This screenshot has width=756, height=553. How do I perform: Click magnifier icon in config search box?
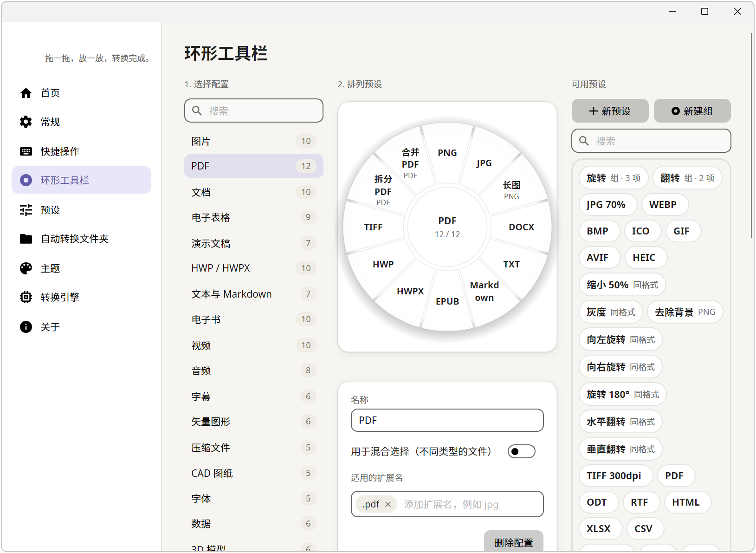tap(197, 111)
